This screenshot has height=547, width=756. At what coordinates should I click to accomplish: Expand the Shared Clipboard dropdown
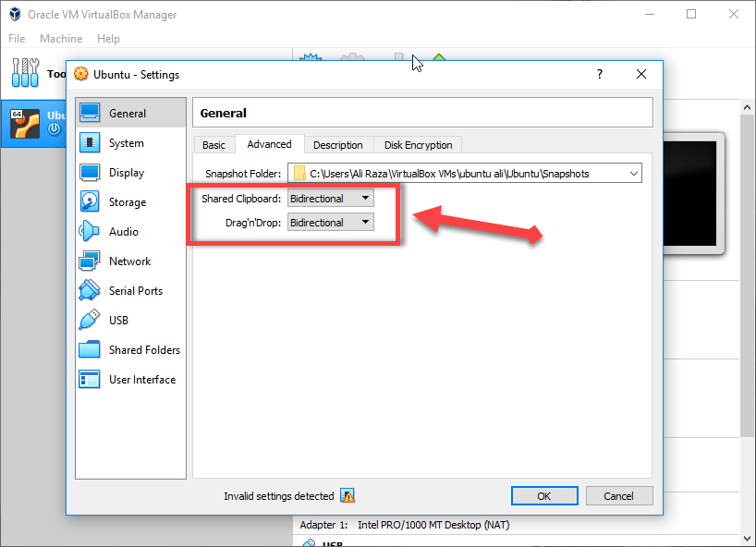tap(330, 199)
